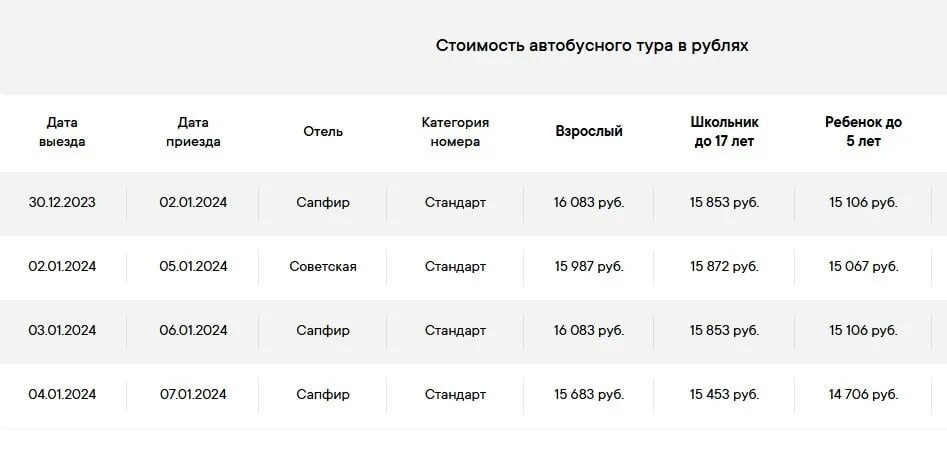Image resolution: width=947 pixels, height=449 pixels.
Task: Select departure date 30.12.2023 cell
Action: 62,202
